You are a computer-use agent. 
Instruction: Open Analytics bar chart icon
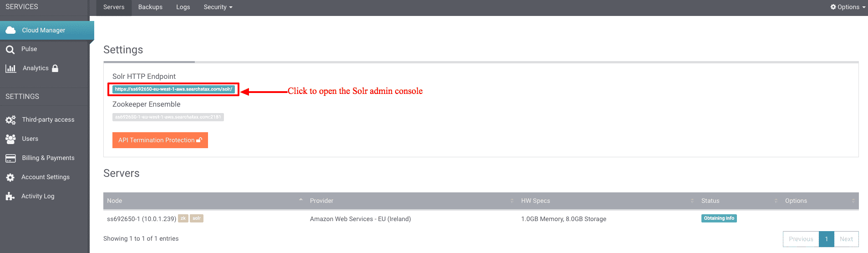click(10, 68)
